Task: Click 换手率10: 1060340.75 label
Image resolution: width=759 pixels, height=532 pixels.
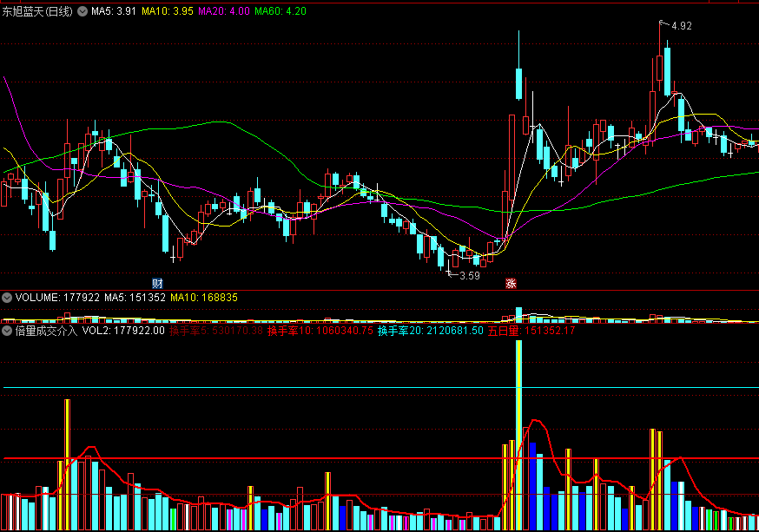Action: tap(320, 331)
